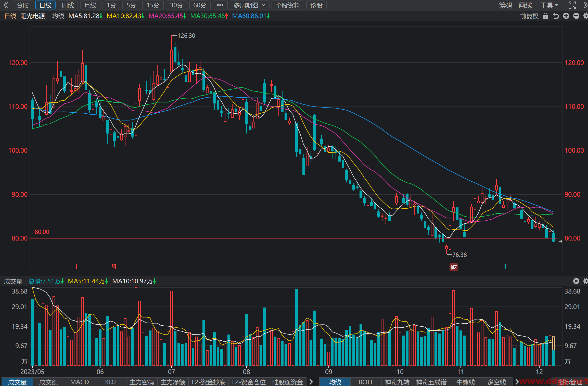Open L2-资金抄底 indicator tab
Screen dimensions: 588x386
(209, 382)
